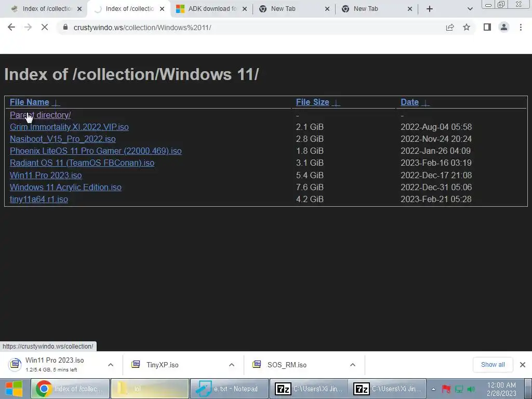Viewport: 532px width, 399px height.
Task: Sort by the File Name column header
Action: pos(29,102)
